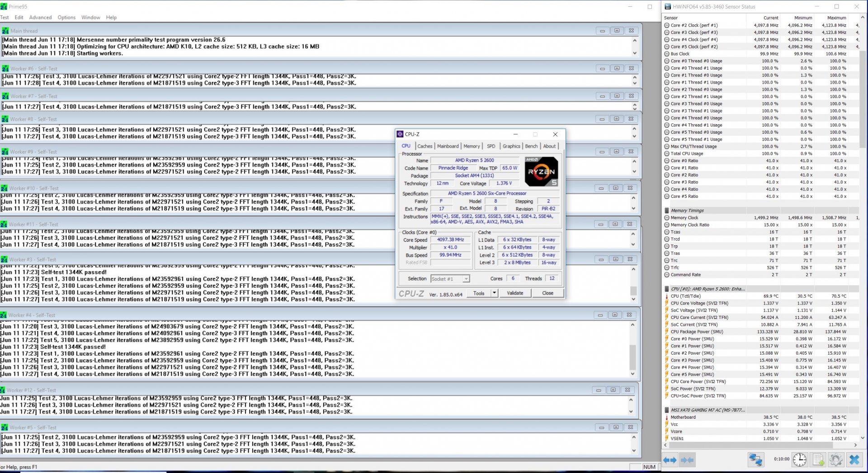The height and width of the screenshot is (473, 868).
Task: Click thermometer icon beside Motherboard sensor
Action: pos(667,417)
